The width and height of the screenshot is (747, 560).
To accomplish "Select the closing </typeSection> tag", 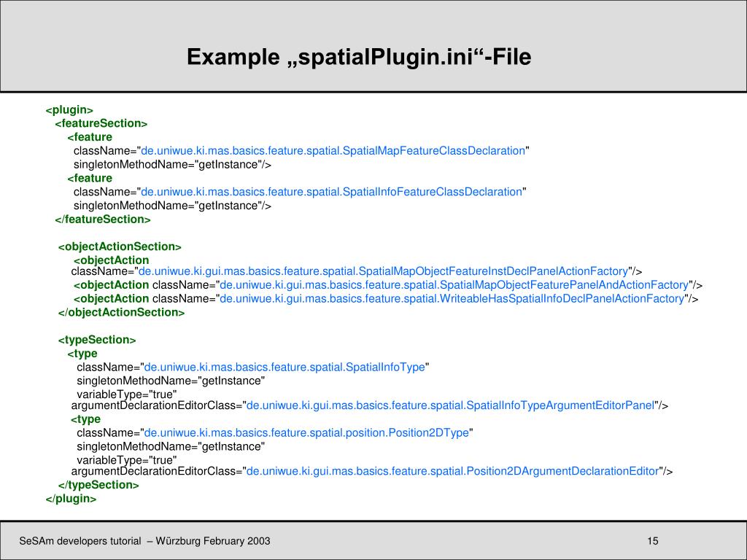I will [98, 485].
